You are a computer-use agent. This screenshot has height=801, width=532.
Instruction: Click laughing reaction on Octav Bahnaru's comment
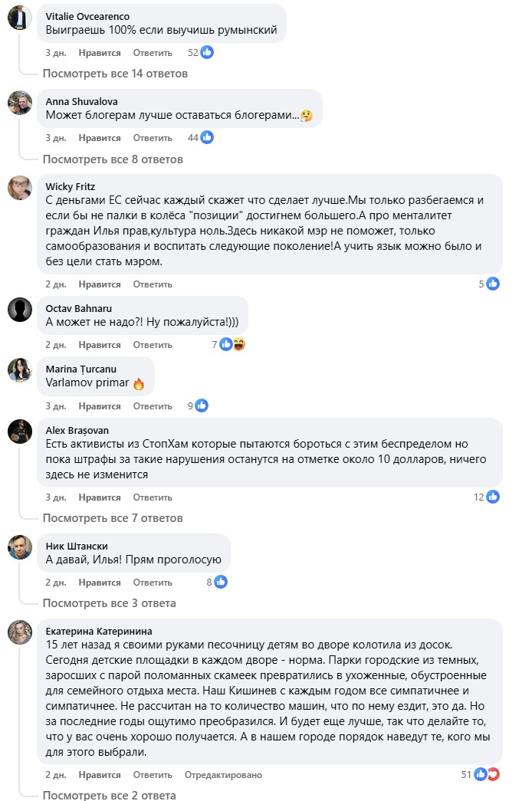(238, 345)
